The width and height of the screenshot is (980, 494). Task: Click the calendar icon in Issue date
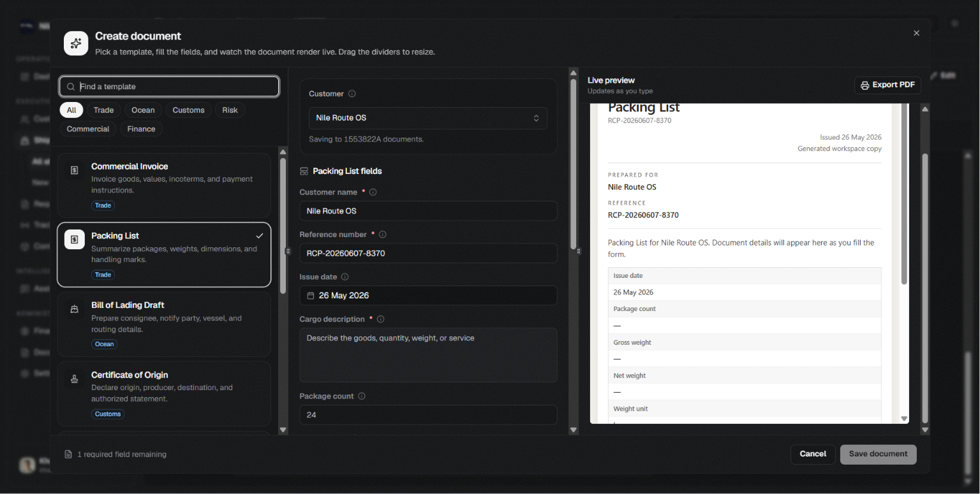tap(311, 296)
